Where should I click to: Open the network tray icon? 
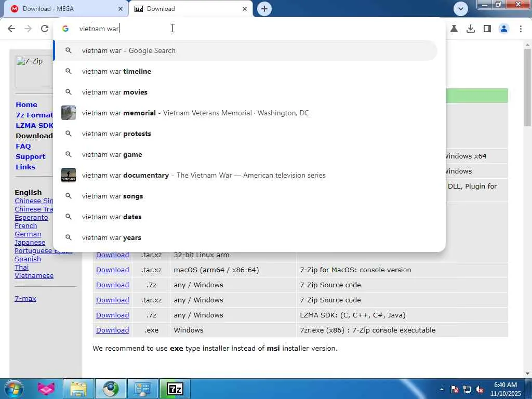coord(467,390)
